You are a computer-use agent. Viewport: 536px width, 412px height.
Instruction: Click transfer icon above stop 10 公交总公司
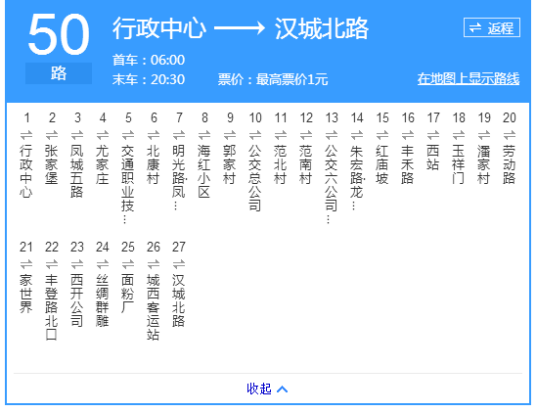pos(255,135)
